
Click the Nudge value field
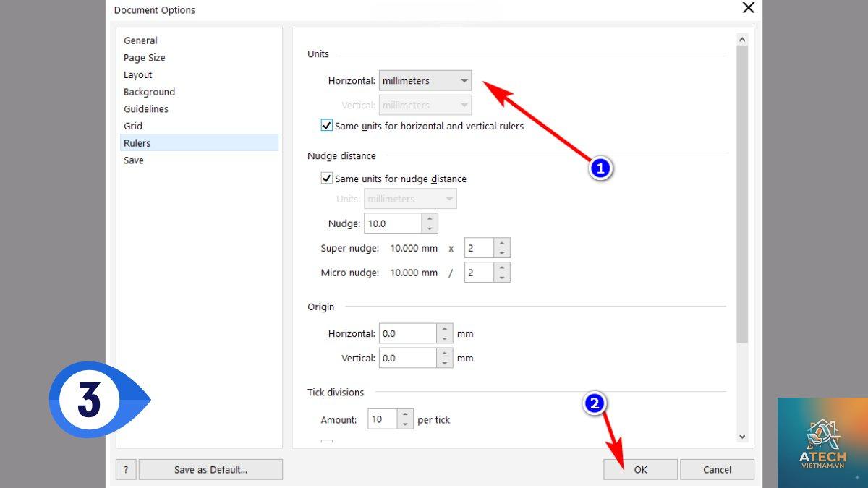click(392, 223)
